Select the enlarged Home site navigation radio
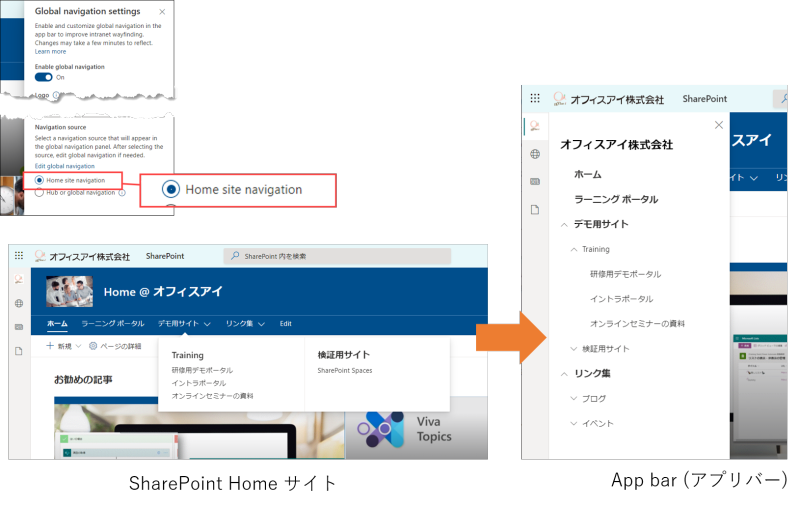The image size is (800, 507). tap(171, 189)
